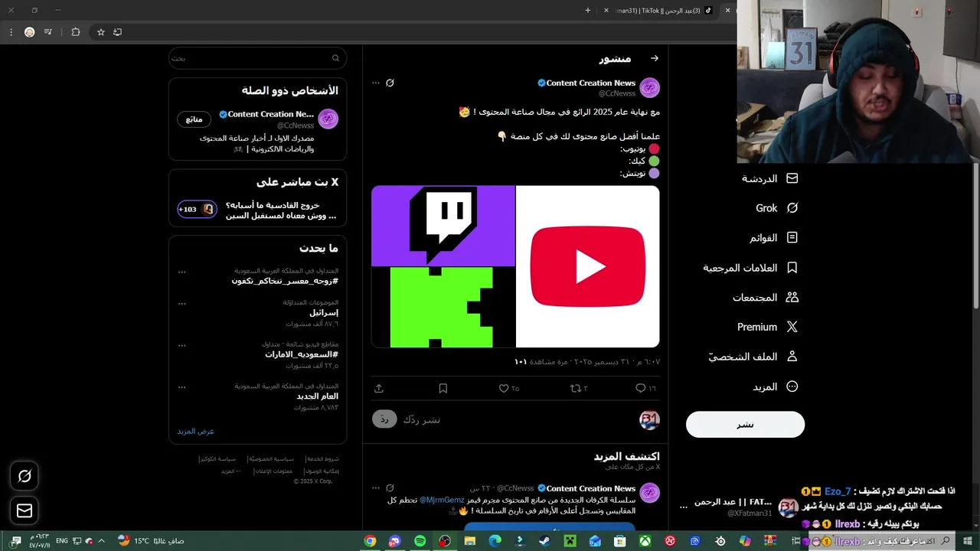Click the green Kick logo image
This screenshot has width=980, height=551.
[443, 307]
